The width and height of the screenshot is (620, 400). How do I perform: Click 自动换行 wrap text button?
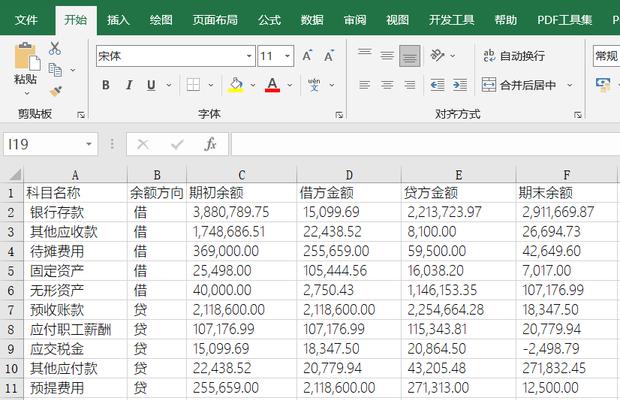(x=514, y=56)
